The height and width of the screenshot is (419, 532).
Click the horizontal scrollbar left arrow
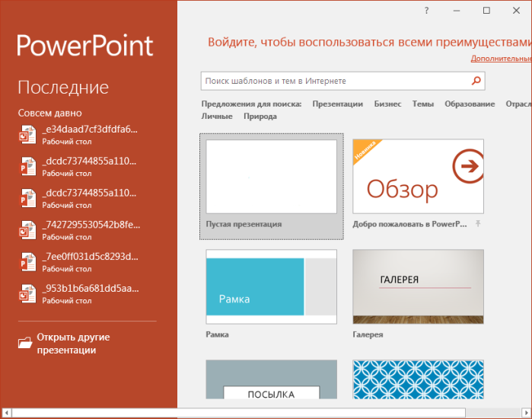[x=6, y=413]
